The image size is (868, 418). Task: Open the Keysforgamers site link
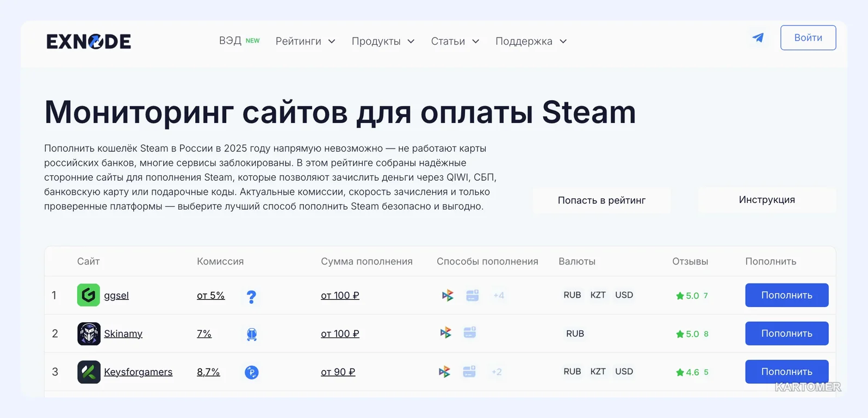coord(138,372)
